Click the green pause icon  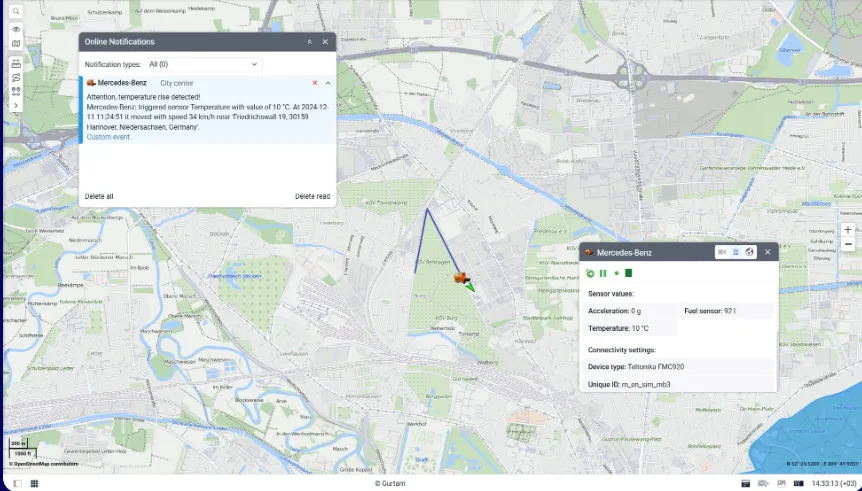click(x=603, y=273)
